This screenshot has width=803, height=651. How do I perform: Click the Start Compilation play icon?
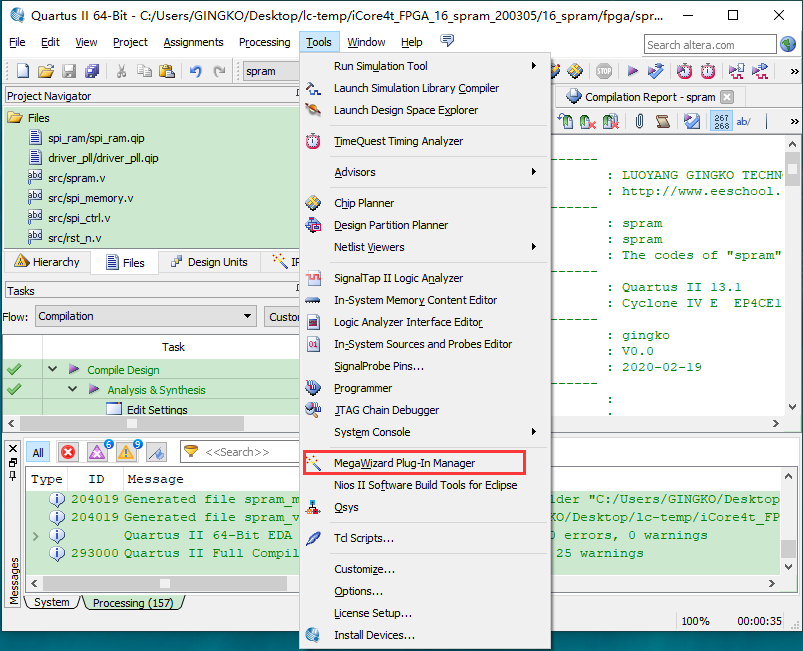632,71
